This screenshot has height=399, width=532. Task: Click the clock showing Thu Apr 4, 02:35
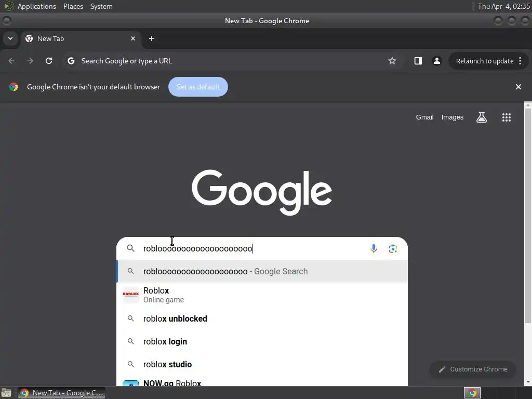point(503,6)
